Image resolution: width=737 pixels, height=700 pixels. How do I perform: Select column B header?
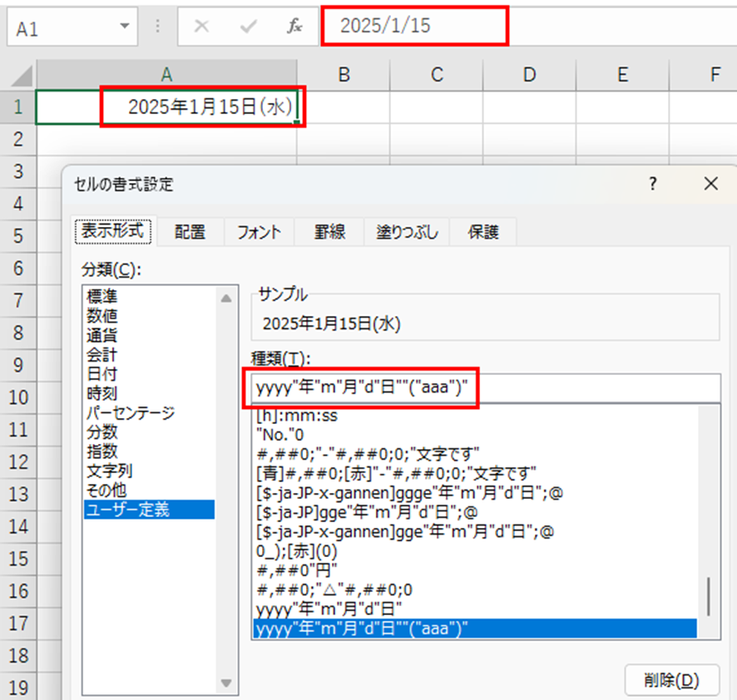[x=343, y=75]
